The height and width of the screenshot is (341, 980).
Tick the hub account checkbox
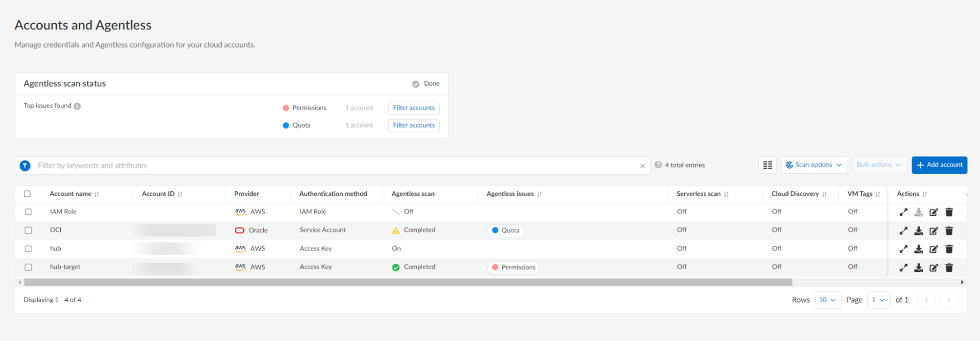tap(28, 249)
